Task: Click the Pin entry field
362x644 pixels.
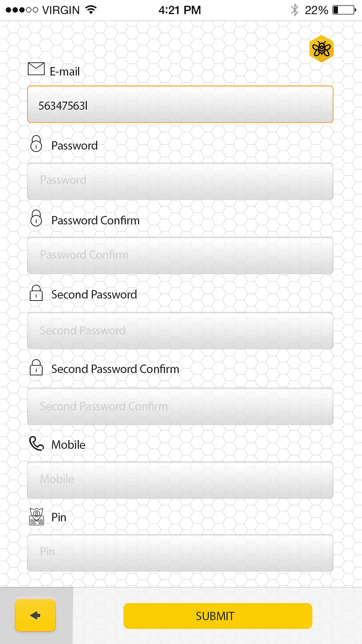Action: pyautogui.click(x=180, y=553)
